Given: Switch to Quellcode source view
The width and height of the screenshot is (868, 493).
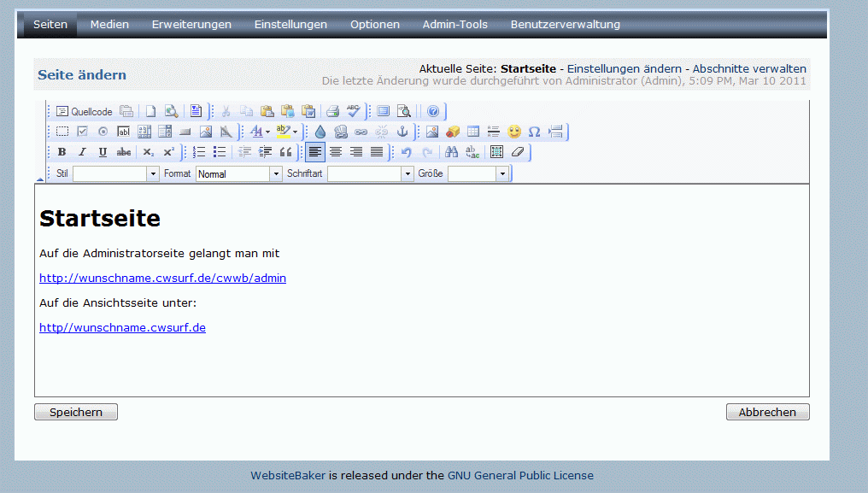Looking at the screenshot, I should (84, 111).
